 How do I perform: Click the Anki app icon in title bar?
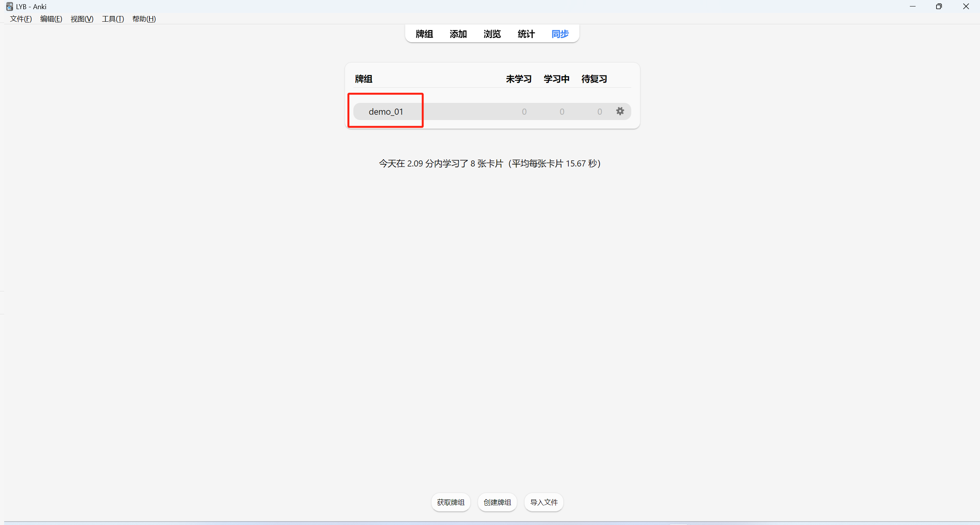pos(9,6)
